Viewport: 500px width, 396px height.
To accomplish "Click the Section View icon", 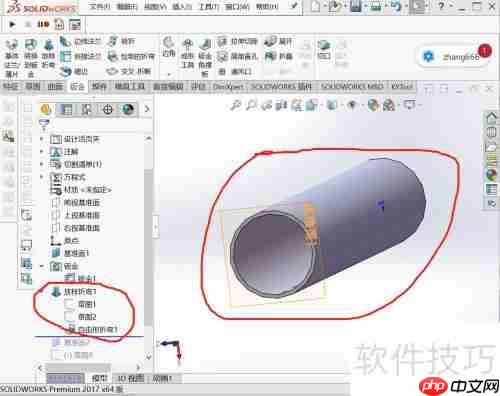I will point(281,106).
